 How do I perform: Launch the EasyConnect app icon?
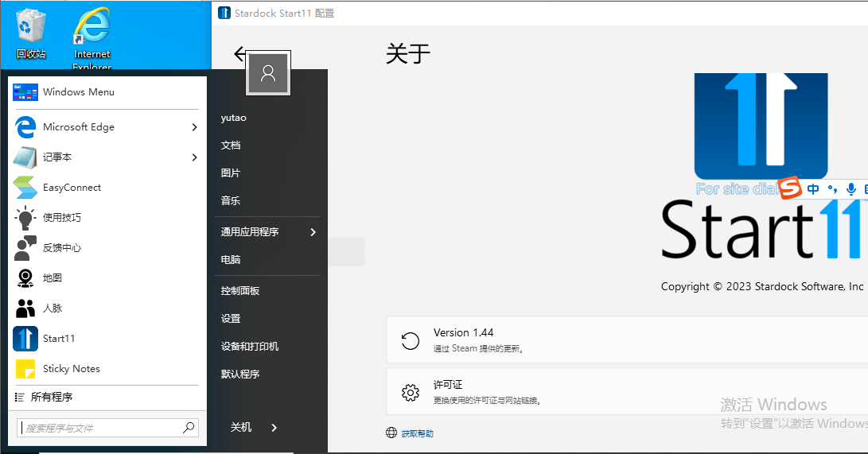(25, 188)
